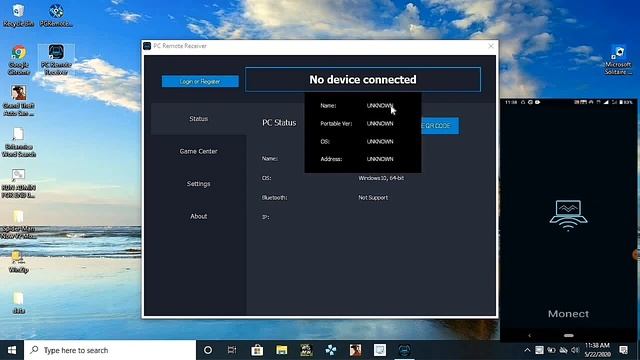The image size is (640, 360).
Task: Open Task View on the taskbar
Action: pyautogui.click(x=232, y=350)
